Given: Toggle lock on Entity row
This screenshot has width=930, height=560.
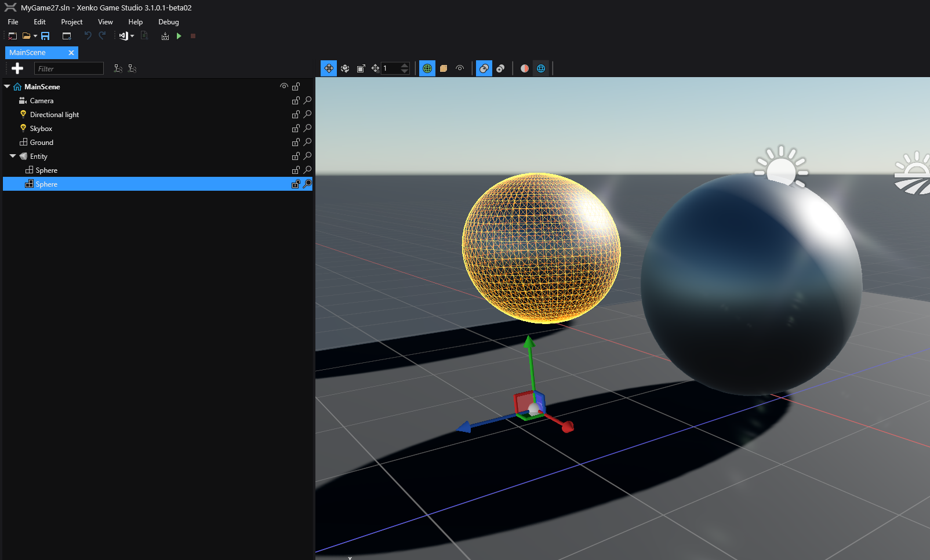Looking at the screenshot, I should [296, 157].
